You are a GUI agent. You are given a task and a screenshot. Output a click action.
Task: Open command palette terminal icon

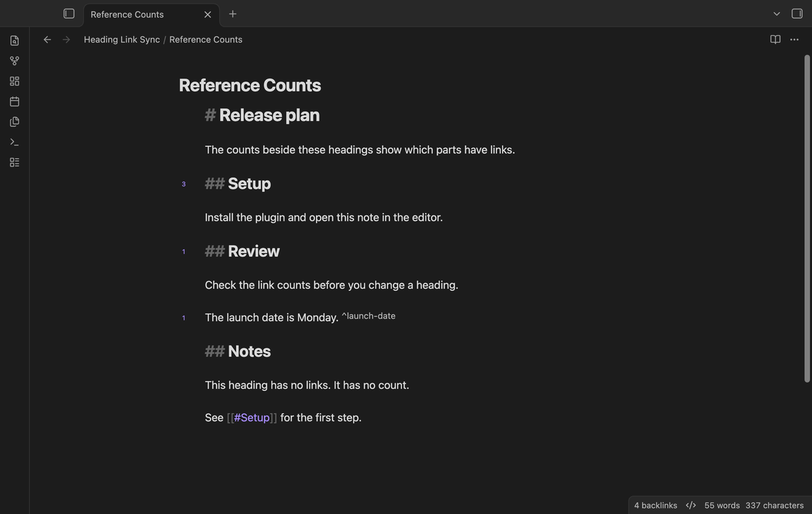[14, 142]
